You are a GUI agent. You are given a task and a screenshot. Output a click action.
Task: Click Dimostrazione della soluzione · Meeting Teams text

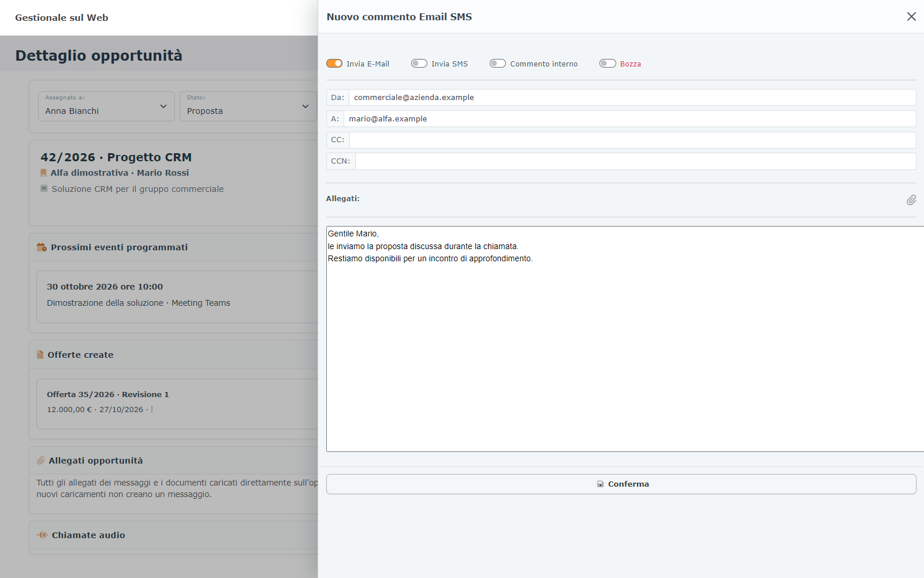(139, 303)
